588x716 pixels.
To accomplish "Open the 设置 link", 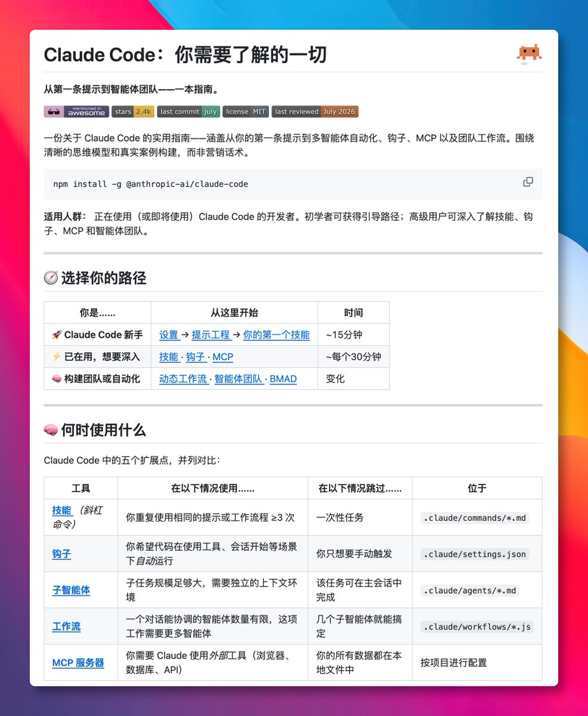I will tap(169, 335).
